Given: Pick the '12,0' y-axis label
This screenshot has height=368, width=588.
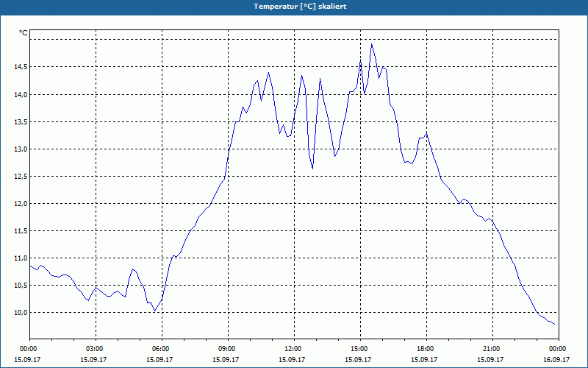Looking at the screenshot, I should tap(21, 204).
